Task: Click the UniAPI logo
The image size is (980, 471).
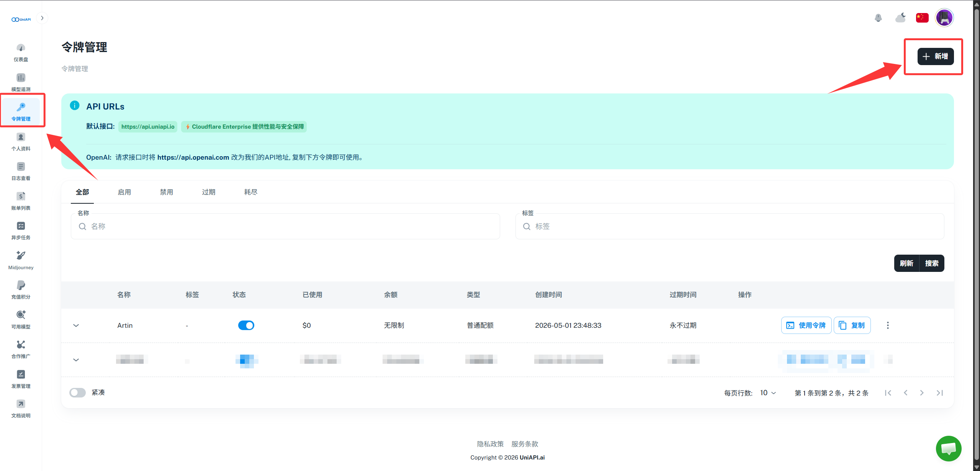Action: pyautogui.click(x=21, y=19)
